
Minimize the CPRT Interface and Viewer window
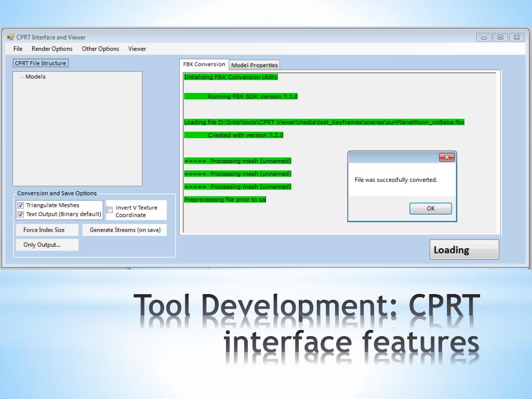pyautogui.click(x=484, y=37)
